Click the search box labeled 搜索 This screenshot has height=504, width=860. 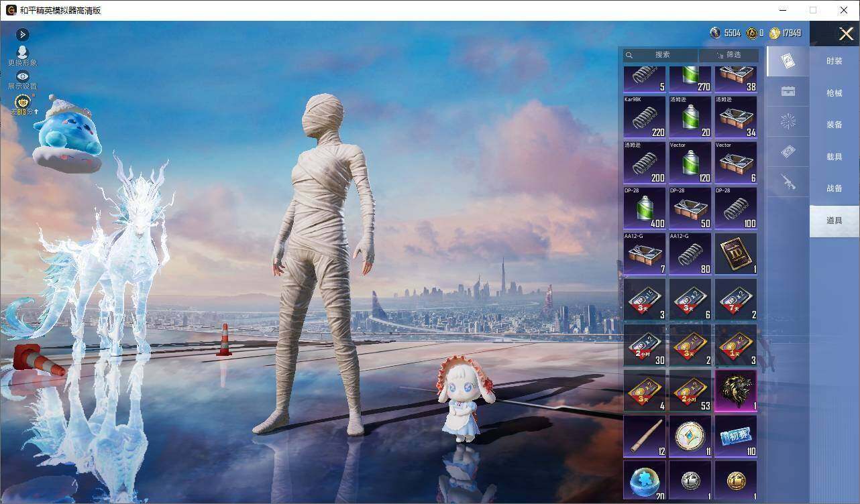point(661,55)
